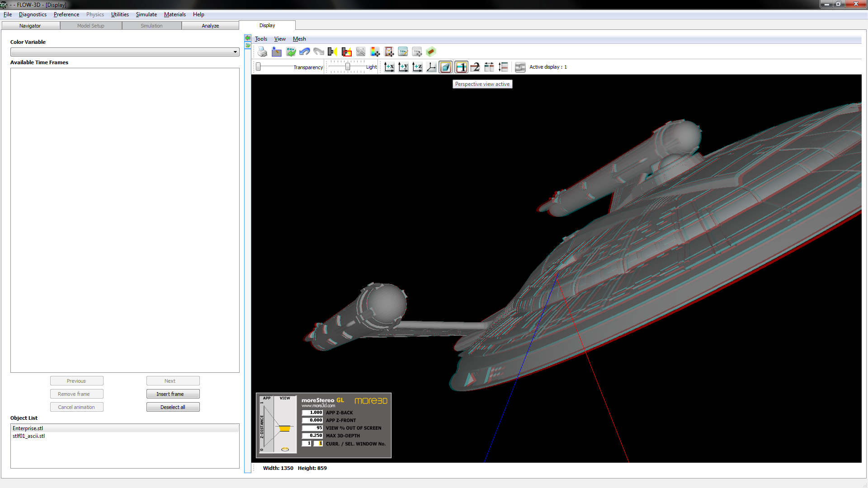Open the File menu
The image size is (868, 488).
click(x=8, y=14)
